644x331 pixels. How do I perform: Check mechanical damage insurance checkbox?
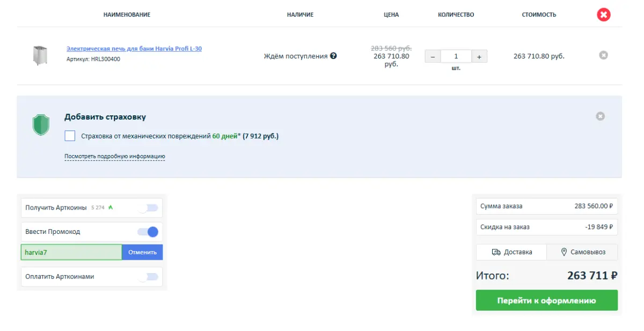(70, 136)
